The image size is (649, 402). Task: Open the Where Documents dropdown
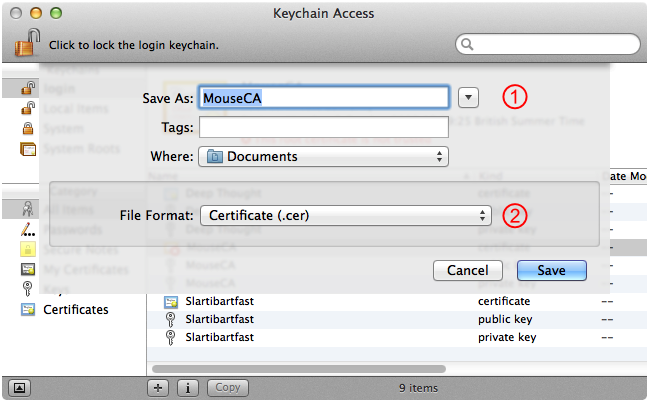click(323, 156)
